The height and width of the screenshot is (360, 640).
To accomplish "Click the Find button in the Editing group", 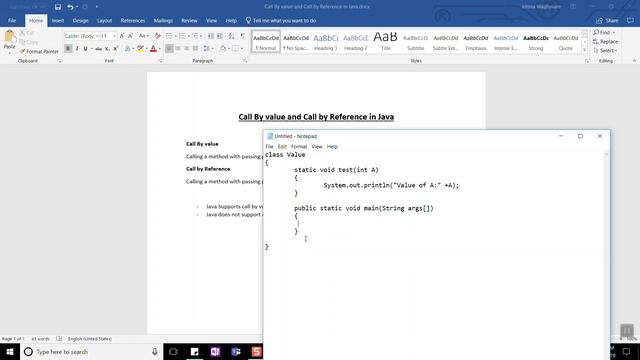I will tap(604, 32).
